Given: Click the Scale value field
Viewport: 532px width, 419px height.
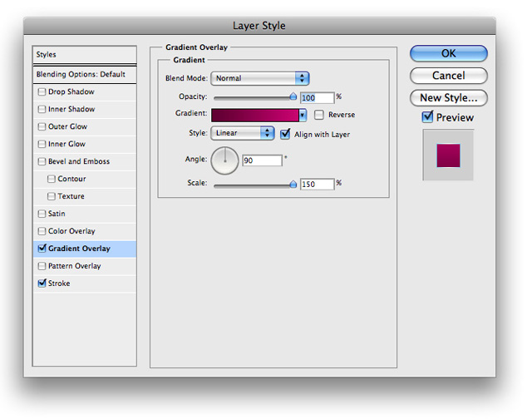Looking at the screenshot, I should point(317,185).
